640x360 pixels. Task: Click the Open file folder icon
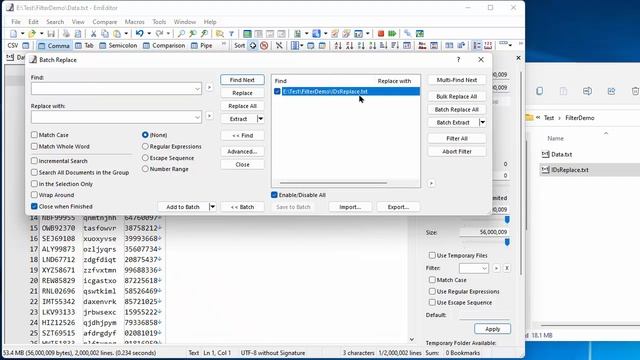point(32,33)
